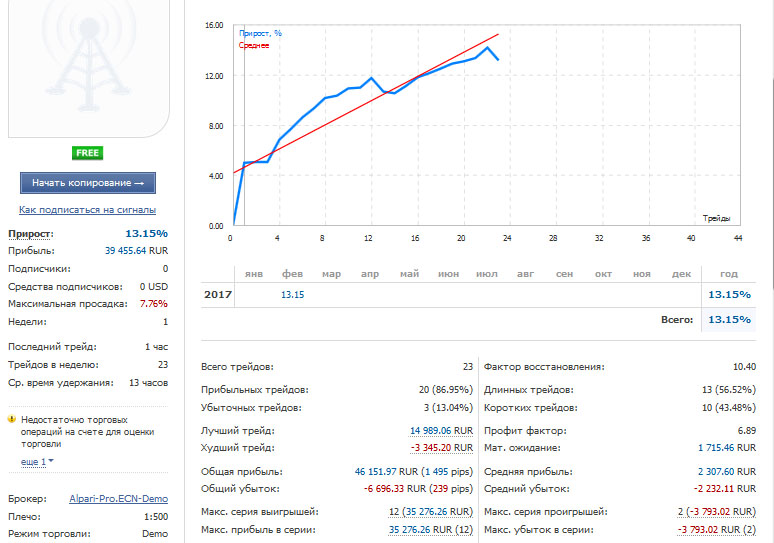This screenshot has height=543, width=774.
Task: Click the signal tower avatar image
Action: tap(89, 67)
